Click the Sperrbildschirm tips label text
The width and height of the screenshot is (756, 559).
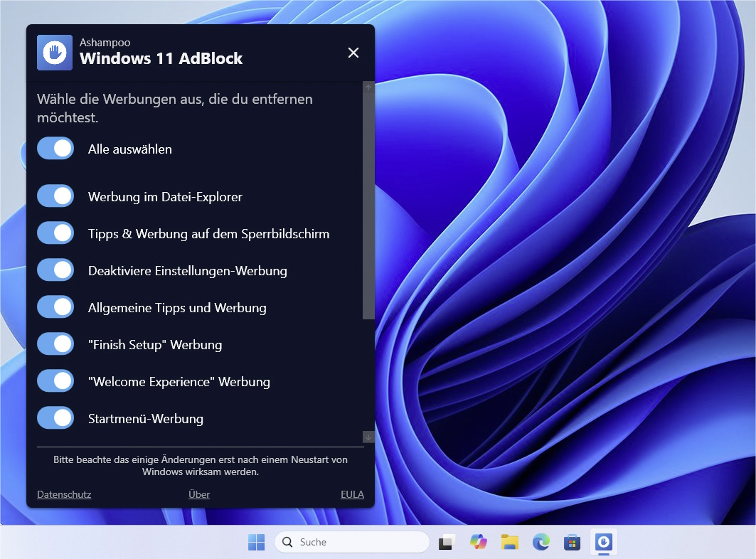(x=209, y=234)
